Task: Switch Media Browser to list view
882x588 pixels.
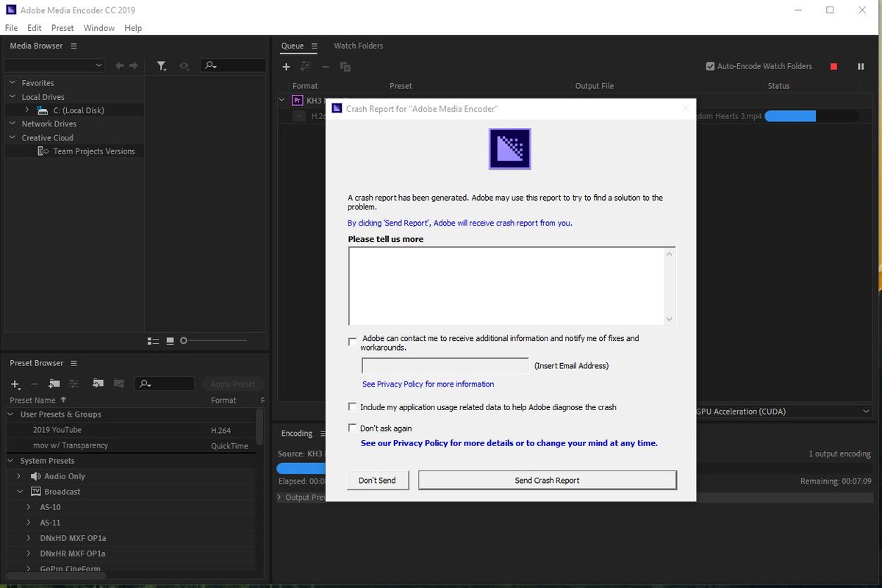Action: pyautogui.click(x=153, y=341)
